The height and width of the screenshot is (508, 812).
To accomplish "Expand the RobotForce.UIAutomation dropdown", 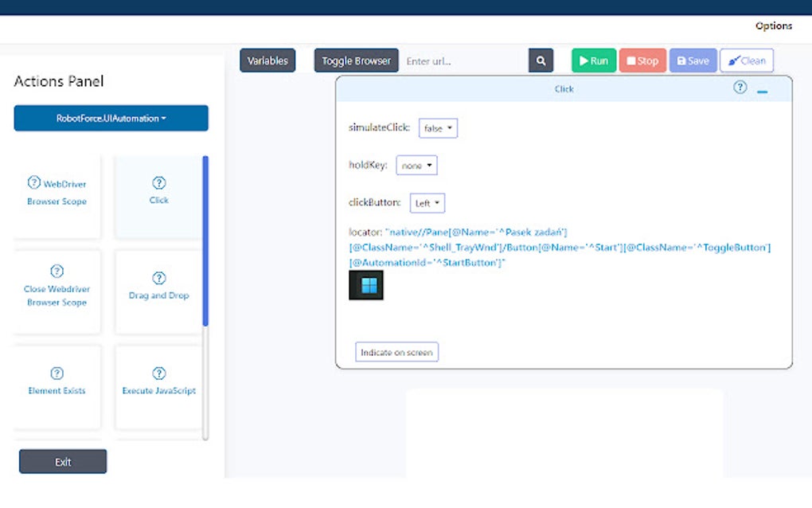I will (x=111, y=118).
